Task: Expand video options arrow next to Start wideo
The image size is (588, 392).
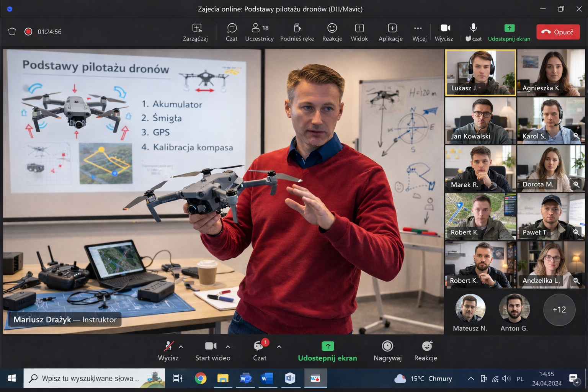Action: (228, 347)
